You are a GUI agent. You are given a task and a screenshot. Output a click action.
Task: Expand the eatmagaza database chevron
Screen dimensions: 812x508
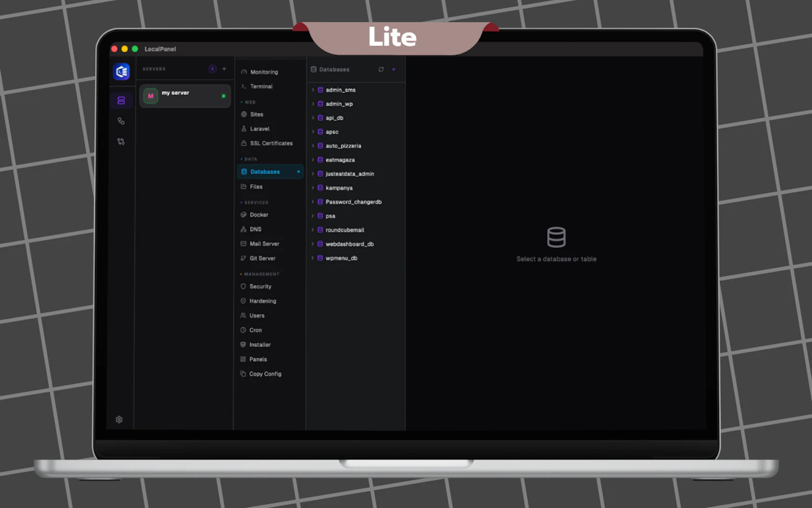click(313, 160)
